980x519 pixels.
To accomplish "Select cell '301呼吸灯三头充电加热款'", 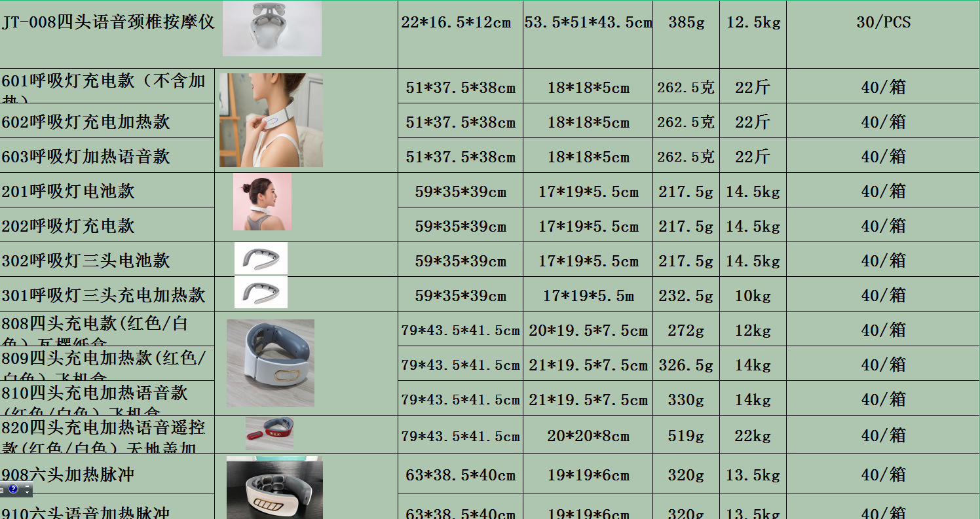I will [x=107, y=294].
